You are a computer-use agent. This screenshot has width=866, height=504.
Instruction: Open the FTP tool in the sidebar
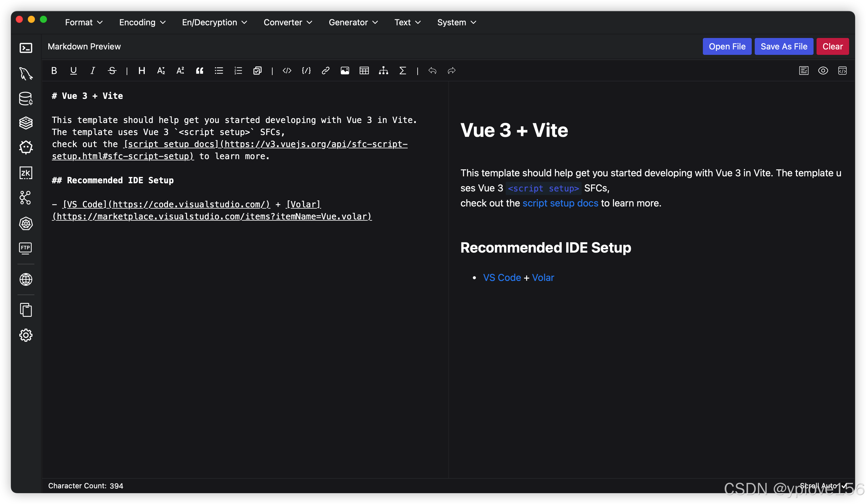point(26,248)
